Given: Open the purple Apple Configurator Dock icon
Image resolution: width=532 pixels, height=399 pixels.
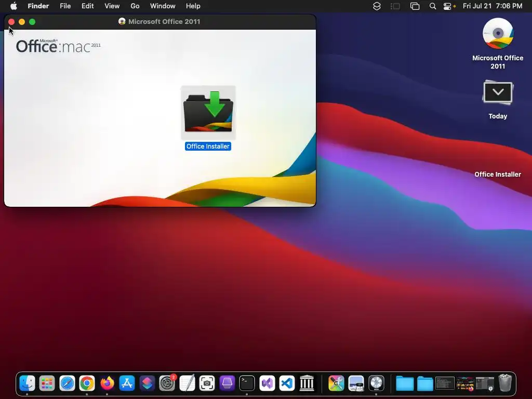Looking at the screenshot, I should point(227,383).
